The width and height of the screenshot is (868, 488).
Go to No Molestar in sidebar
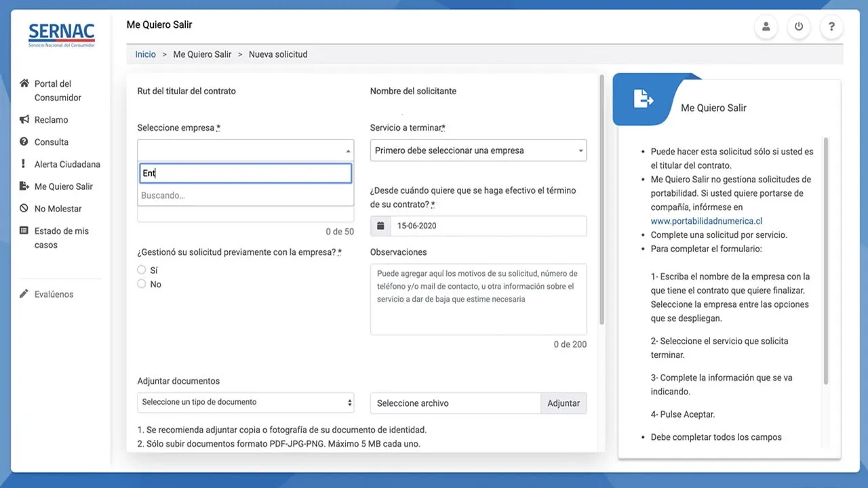click(58, 209)
